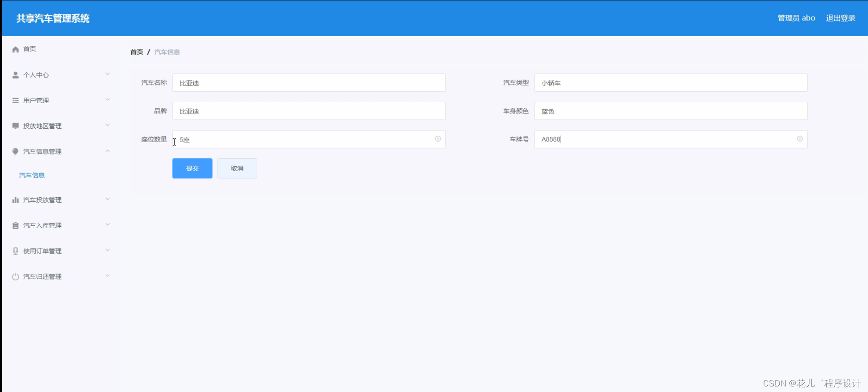Click 汽车信息 in the breadcrumb

[x=167, y=52]
